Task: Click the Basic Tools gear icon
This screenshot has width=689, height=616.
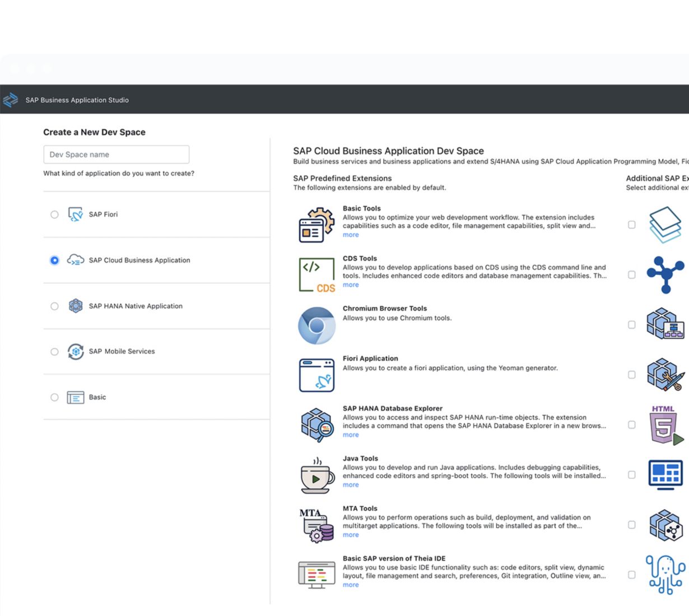Action: (x=316, y=225)
